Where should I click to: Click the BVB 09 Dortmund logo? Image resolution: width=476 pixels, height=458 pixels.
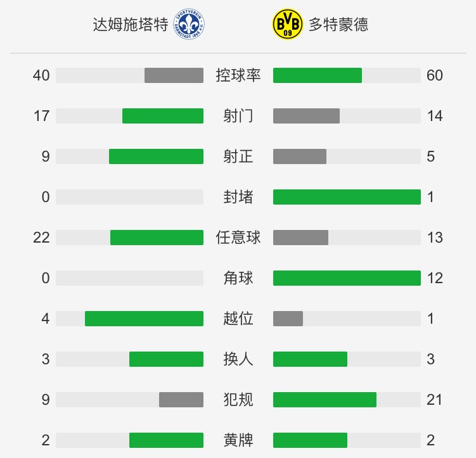[x=287, y=24]
